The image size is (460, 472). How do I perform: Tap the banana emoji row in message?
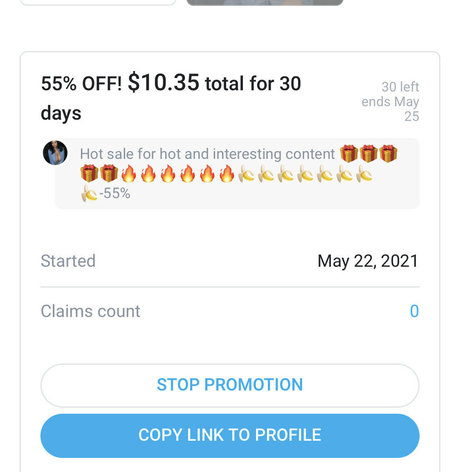click(x=305, y=174)
